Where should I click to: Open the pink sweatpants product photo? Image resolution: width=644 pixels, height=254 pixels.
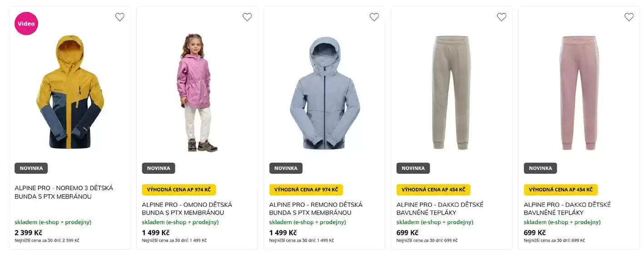pyautogui.click(x=579, y=93)
